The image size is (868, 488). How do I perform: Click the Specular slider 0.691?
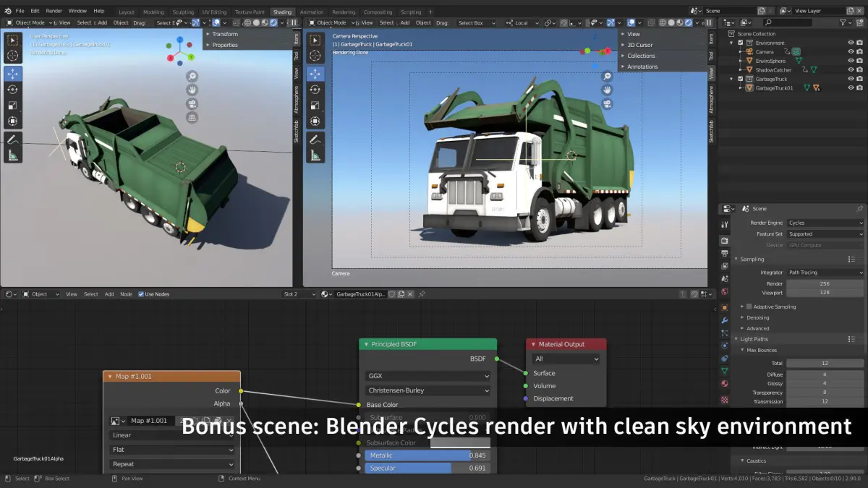[x=428, y=468]
